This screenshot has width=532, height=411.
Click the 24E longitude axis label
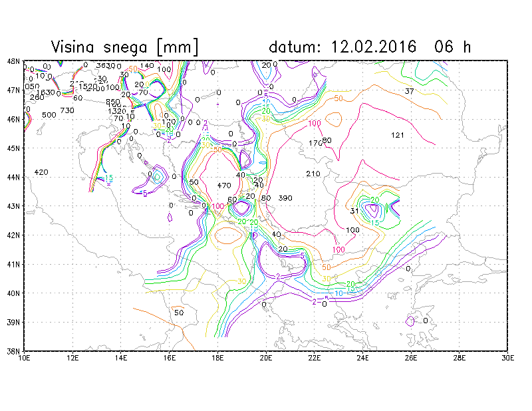362,358
